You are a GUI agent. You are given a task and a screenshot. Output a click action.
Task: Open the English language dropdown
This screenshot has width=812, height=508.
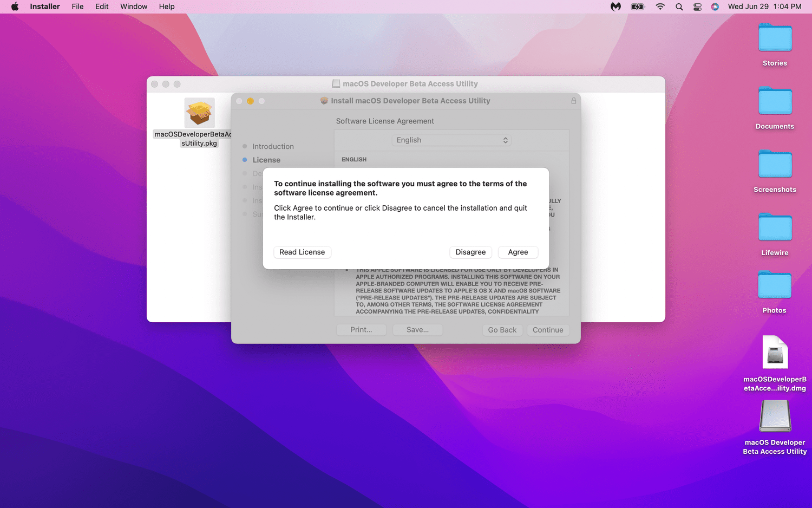451,140
